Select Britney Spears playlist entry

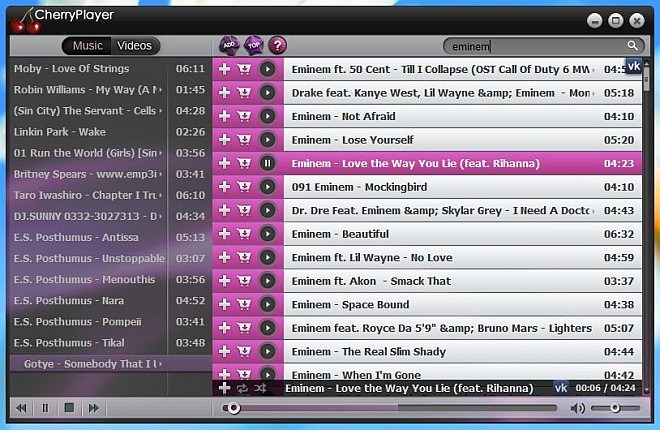(x=109, y=174)
